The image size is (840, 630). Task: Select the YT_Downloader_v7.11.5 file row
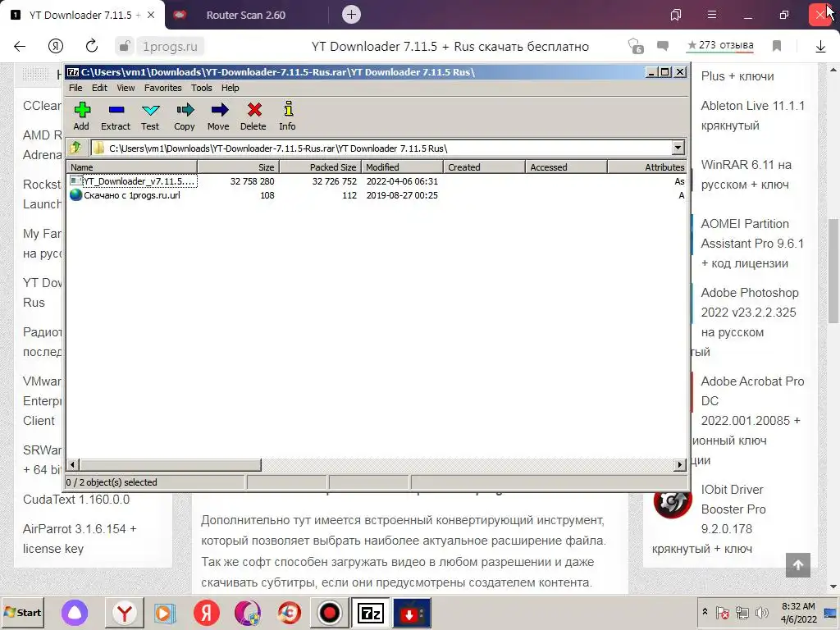tap(377, 181)
